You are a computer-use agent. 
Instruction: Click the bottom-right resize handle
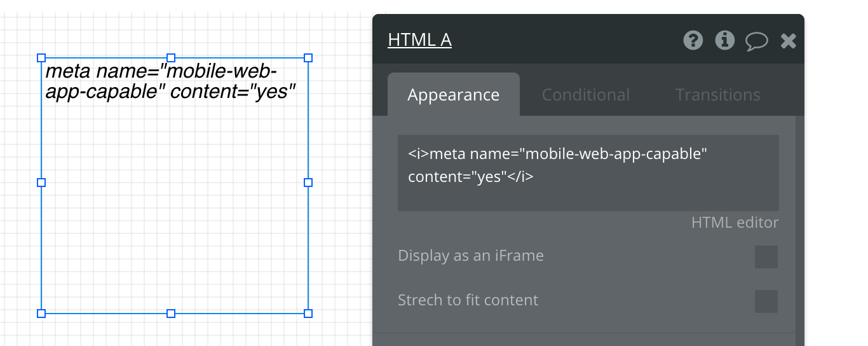click(x=308, y=313)
